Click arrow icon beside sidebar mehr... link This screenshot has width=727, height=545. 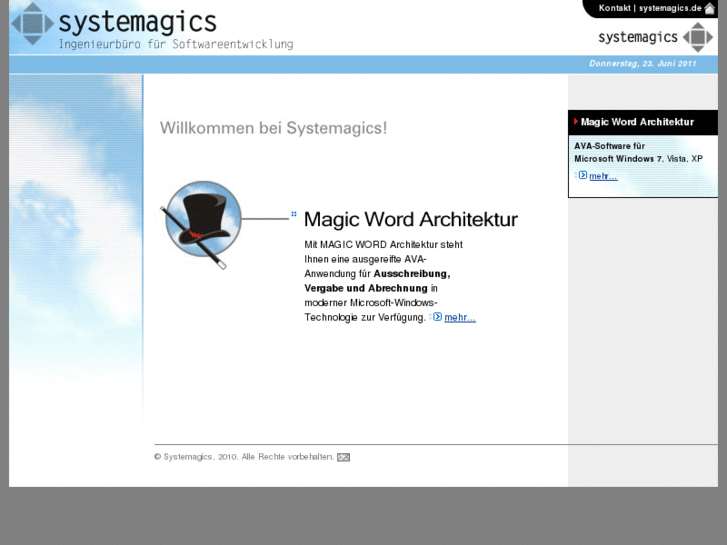click(x=583, y=175)
